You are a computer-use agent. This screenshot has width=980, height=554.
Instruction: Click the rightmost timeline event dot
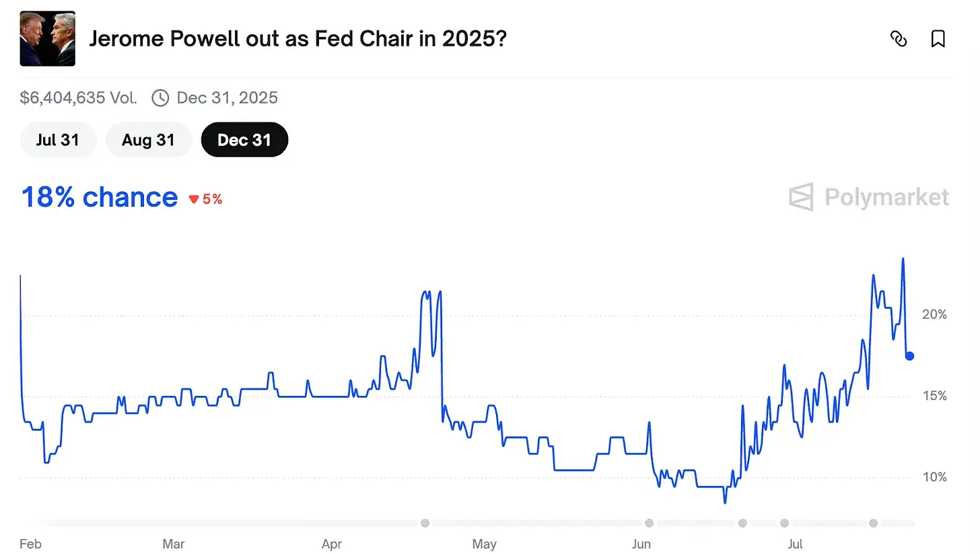tap(874, 523)
